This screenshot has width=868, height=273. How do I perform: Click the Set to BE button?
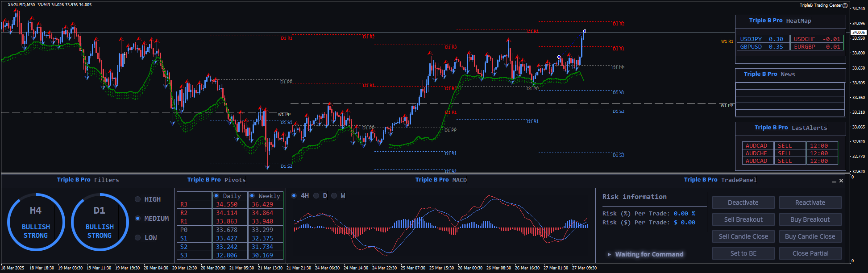coord(743,253)
